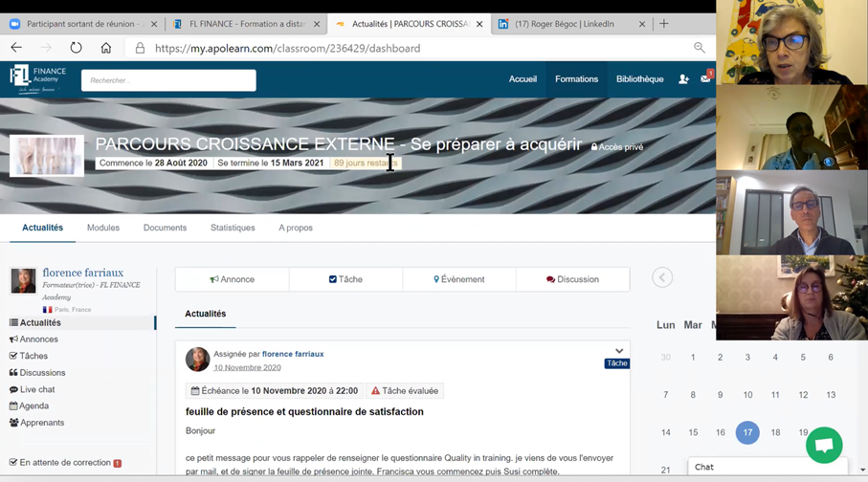Screen dimensions: 868x482
Task: Click the browser address bar URL
Action: [287, 48]
